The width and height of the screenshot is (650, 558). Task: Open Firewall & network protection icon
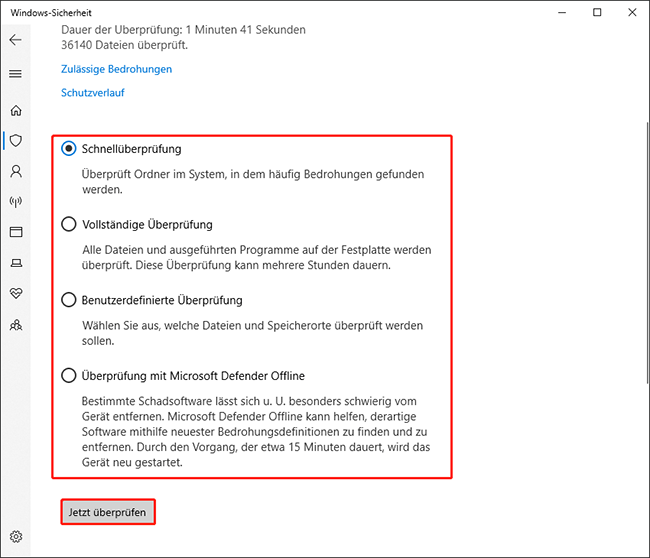click(x=15, y=202)
